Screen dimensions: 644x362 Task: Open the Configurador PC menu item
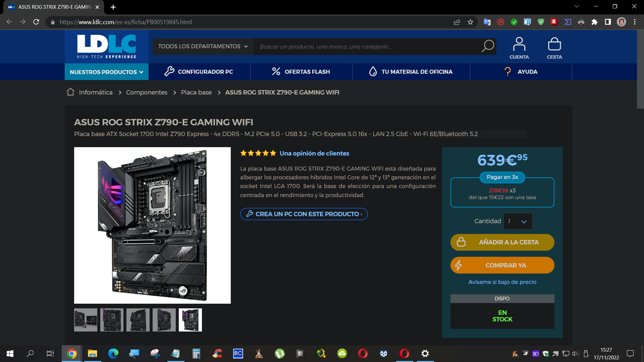click(199, 72)
